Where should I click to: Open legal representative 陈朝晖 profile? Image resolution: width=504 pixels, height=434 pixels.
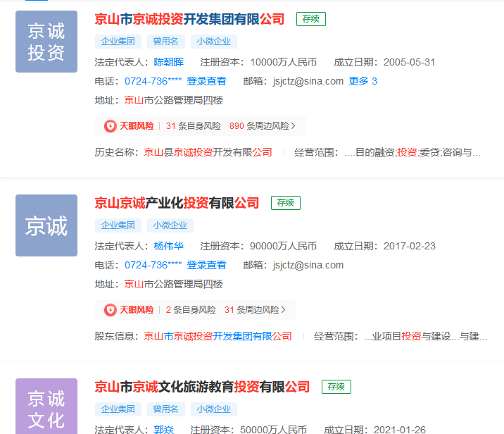pos(169,62)
